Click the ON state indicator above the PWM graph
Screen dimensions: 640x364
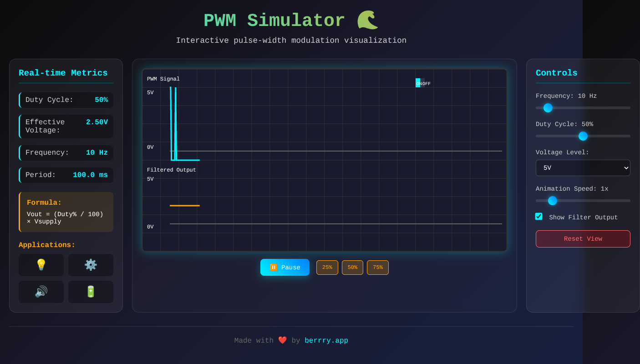[417, 83]
